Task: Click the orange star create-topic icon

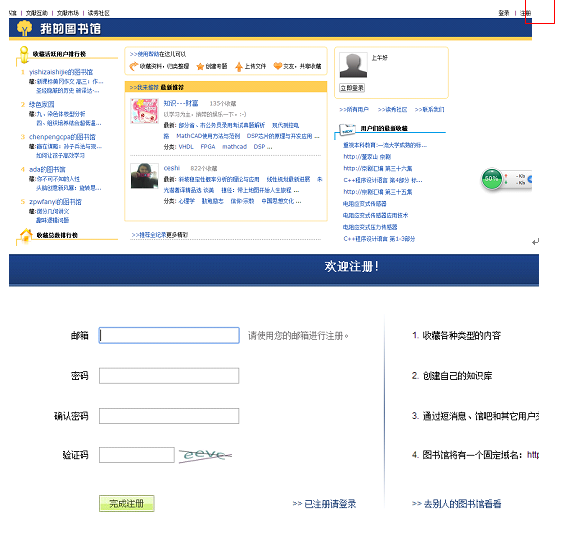Action: click(x=200, y=66)
